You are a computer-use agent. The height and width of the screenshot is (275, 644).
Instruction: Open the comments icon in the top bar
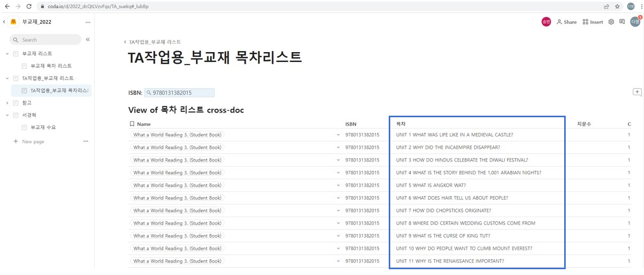click(x=622, y=22)
